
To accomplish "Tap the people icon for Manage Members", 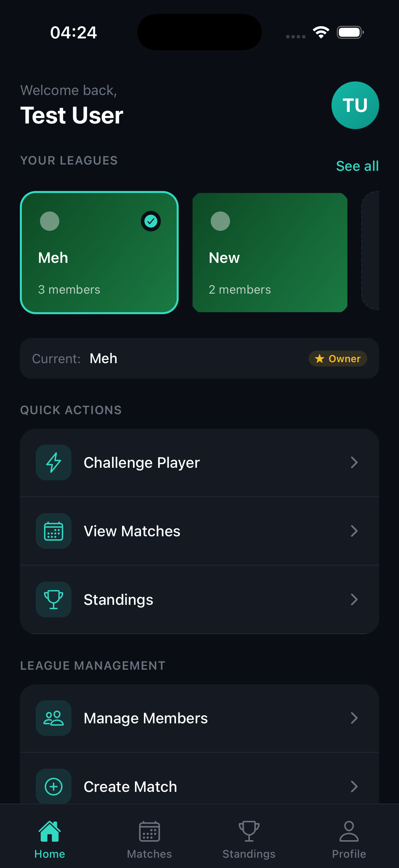I will click(54, 718).
